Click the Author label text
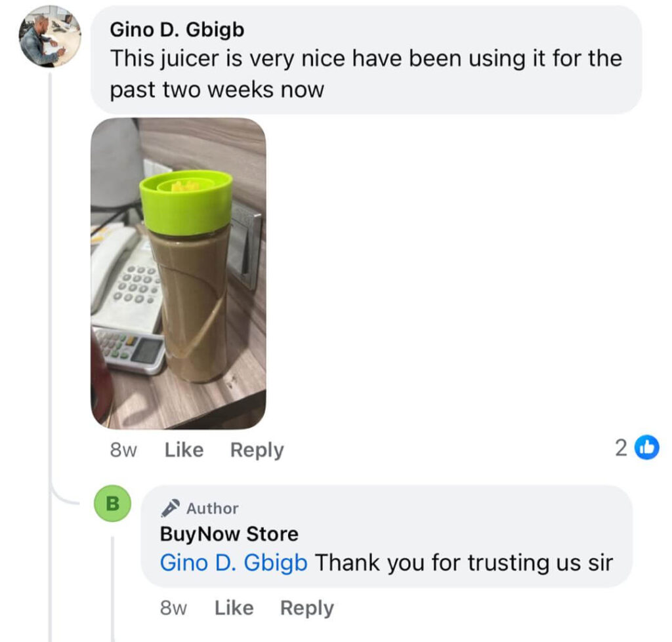This screenshot has height=642, width=672. [x=213, y=508]
